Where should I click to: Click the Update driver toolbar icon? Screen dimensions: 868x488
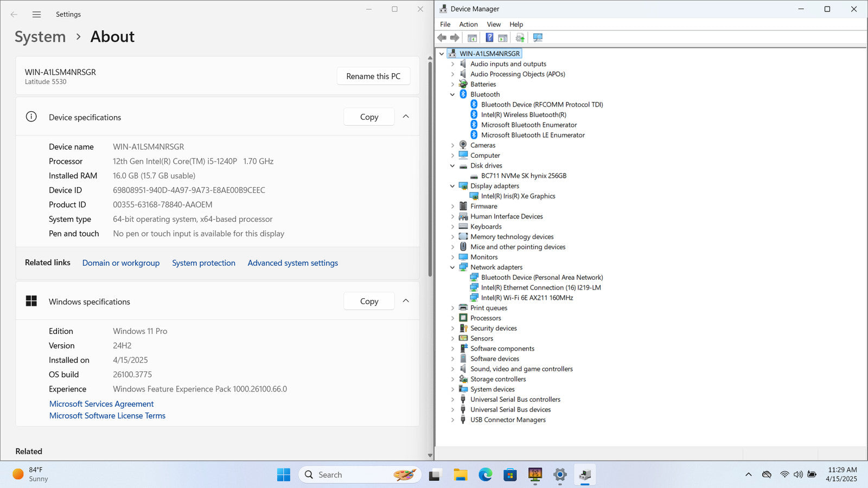520,37
